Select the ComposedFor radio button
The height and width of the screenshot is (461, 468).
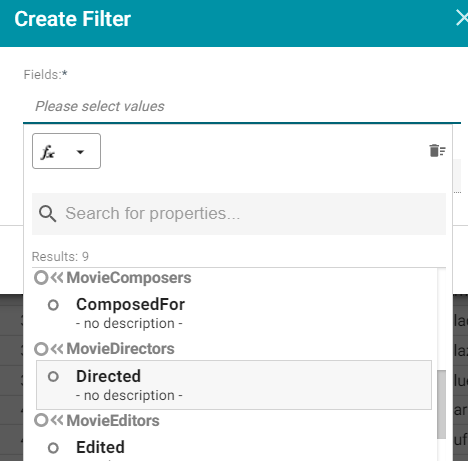pyautogui.click(x=53, y=305)
